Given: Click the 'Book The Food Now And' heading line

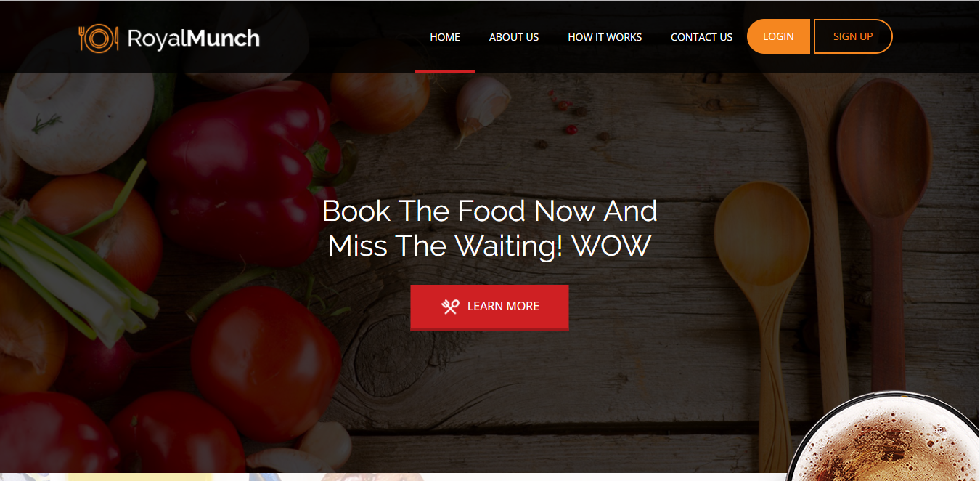Looking at the screenshot, I should (489, 211).
